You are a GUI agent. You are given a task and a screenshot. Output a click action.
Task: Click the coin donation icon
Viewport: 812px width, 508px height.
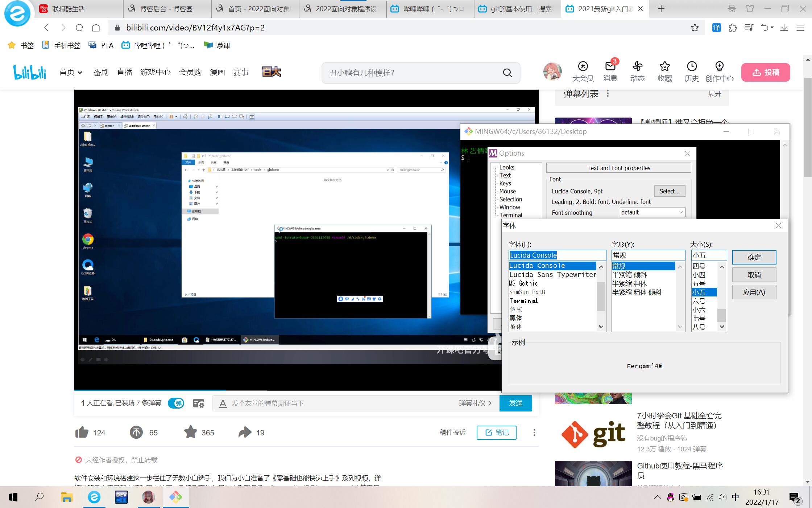click(x=136, y=432)
